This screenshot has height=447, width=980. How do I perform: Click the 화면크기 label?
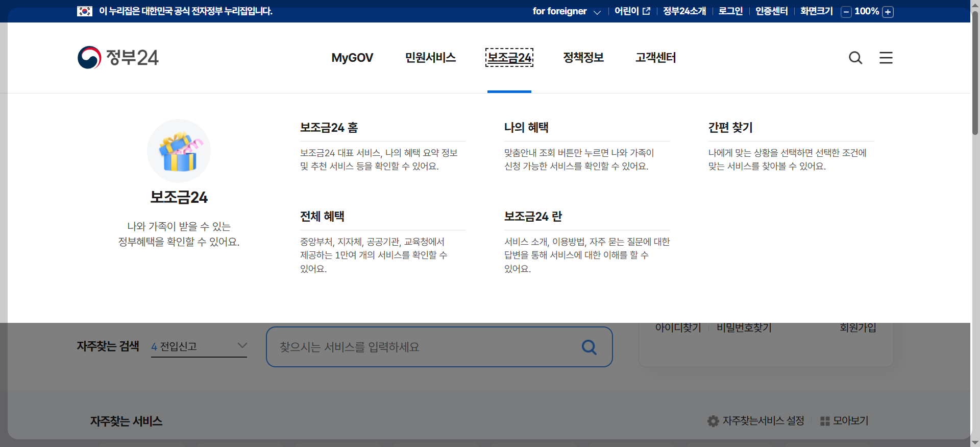point(817,11)
